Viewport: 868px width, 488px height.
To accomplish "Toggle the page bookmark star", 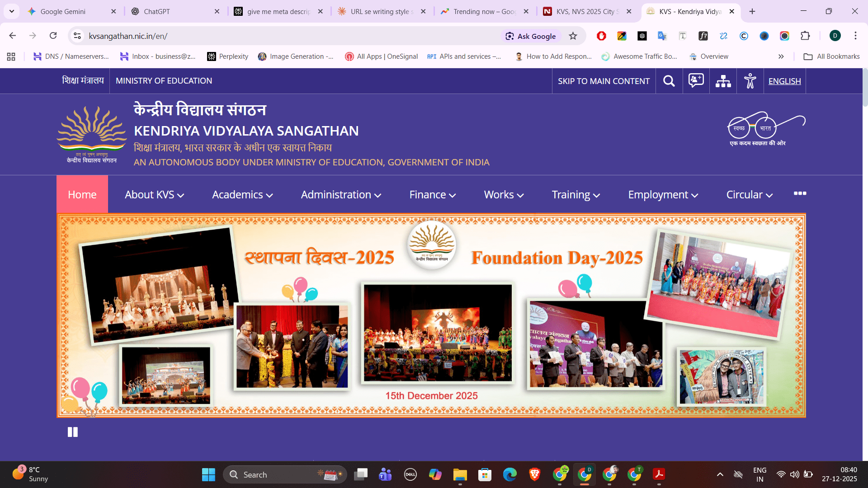I will (573, 36).
